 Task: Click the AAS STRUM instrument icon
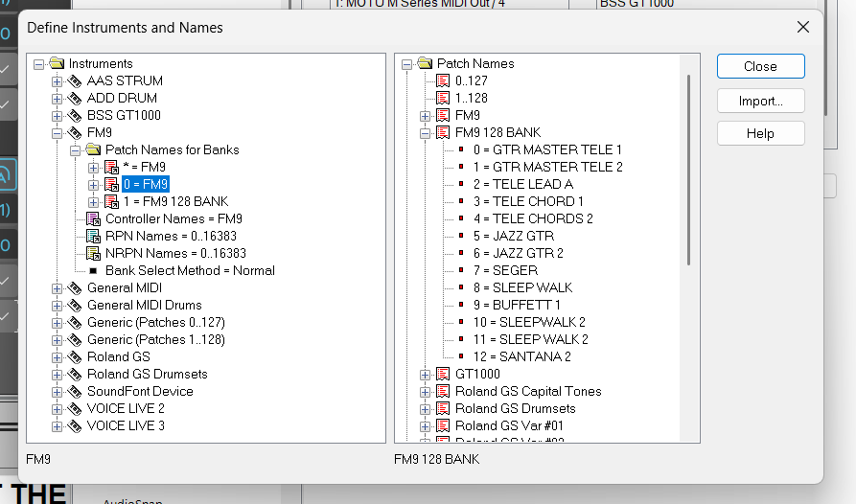75,81
